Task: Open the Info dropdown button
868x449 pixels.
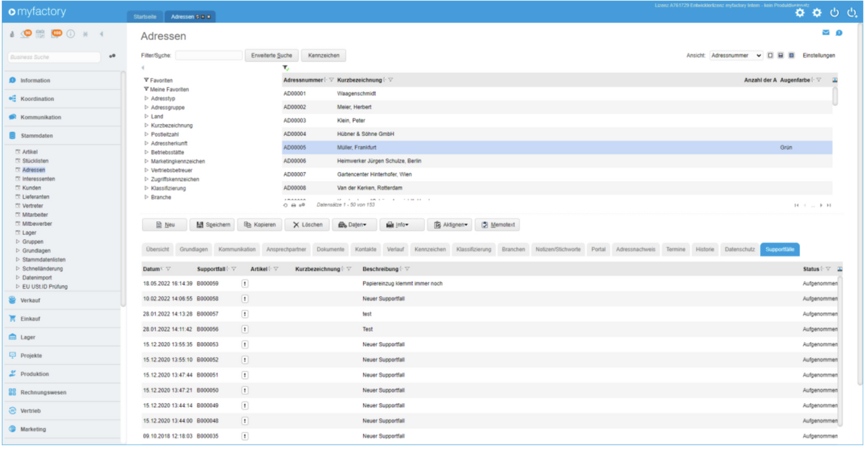Action: [401, 225]
